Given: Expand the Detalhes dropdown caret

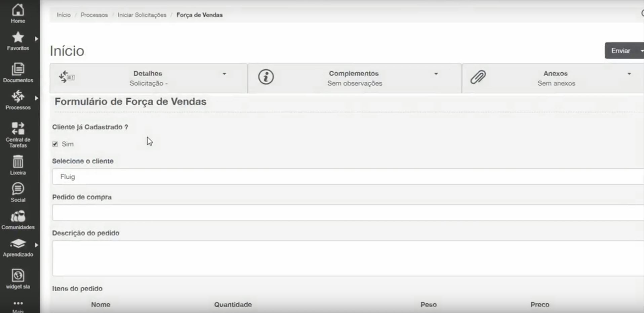Looking at the screenshot, I should pyautogui.click(x=224, y=74).
